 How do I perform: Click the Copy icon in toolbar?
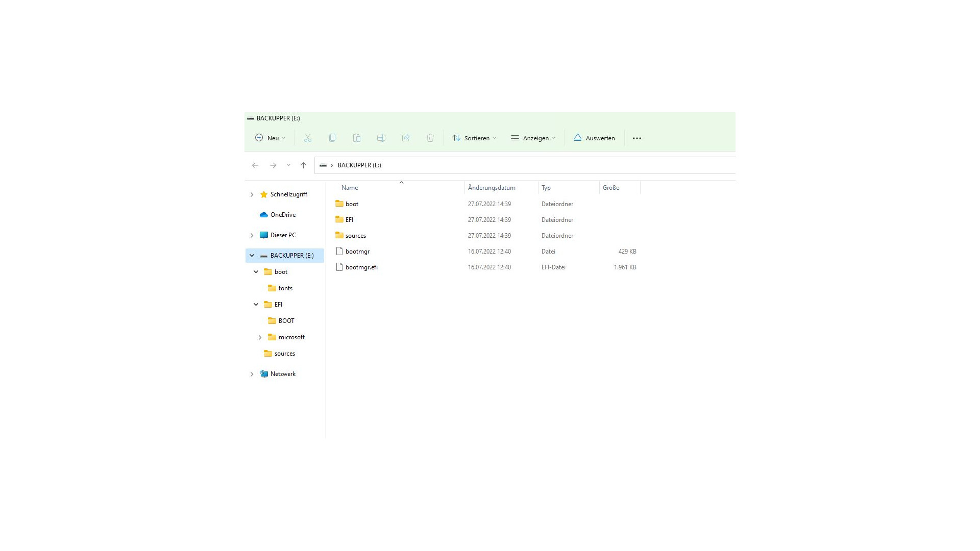click(332, 138)
